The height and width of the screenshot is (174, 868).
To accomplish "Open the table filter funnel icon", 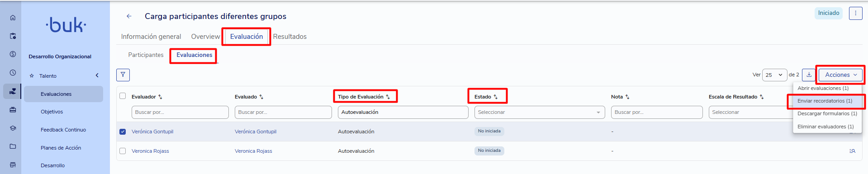I will pyautogui.click(x=123, y=75).
